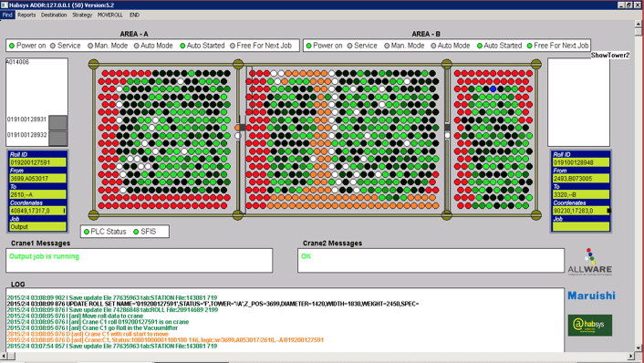Click the Maruishi logo text
The width and height of the screenshot is (644, 363).
[591, 296]
